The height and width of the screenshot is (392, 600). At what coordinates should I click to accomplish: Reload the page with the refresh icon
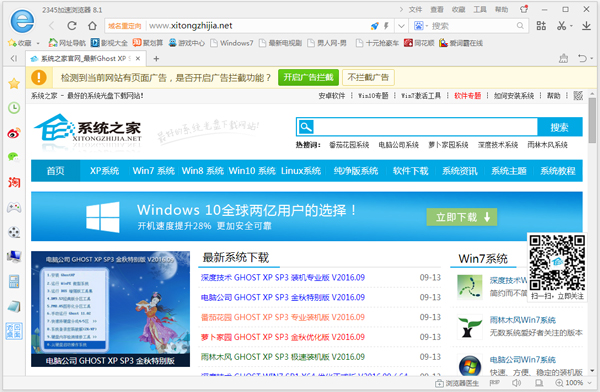click(72, 26)
